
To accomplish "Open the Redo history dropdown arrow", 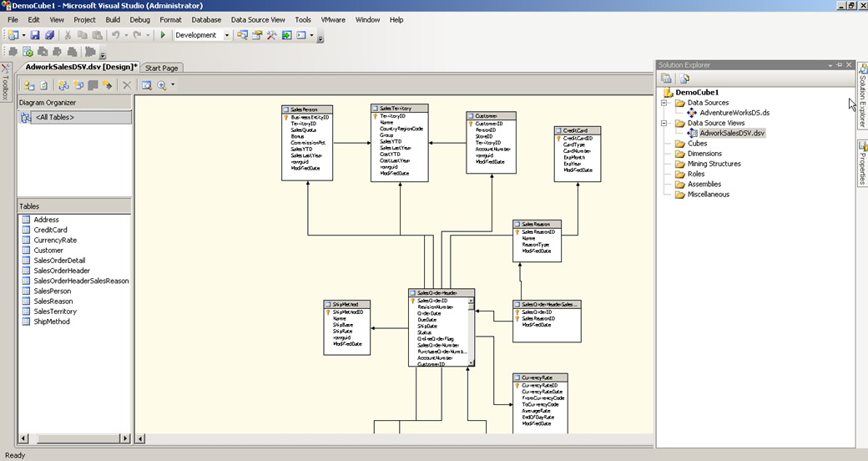I will [x=148, y=35].
